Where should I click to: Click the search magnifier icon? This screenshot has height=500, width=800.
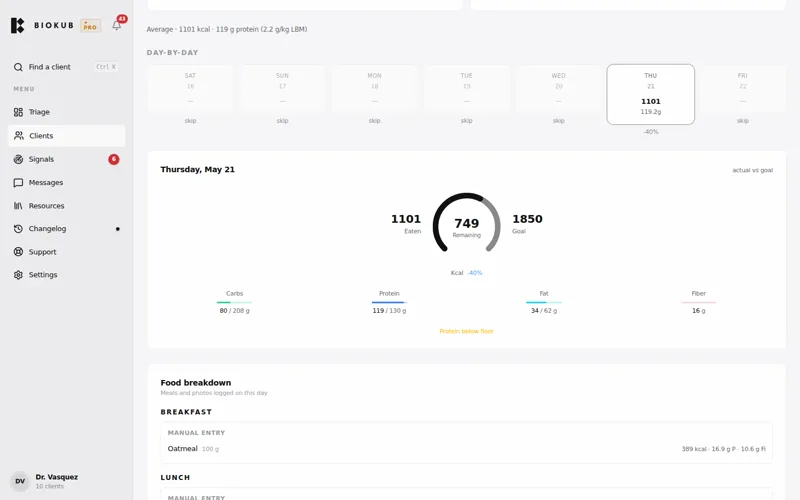tap(18, 67)
